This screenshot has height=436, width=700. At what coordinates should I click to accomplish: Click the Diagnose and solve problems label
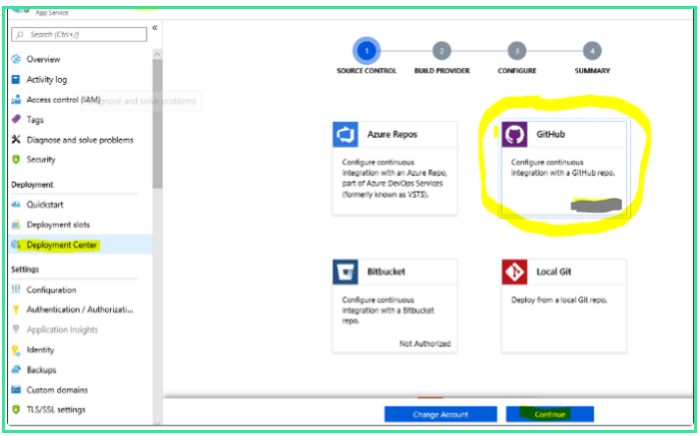[x=80, y=140]
